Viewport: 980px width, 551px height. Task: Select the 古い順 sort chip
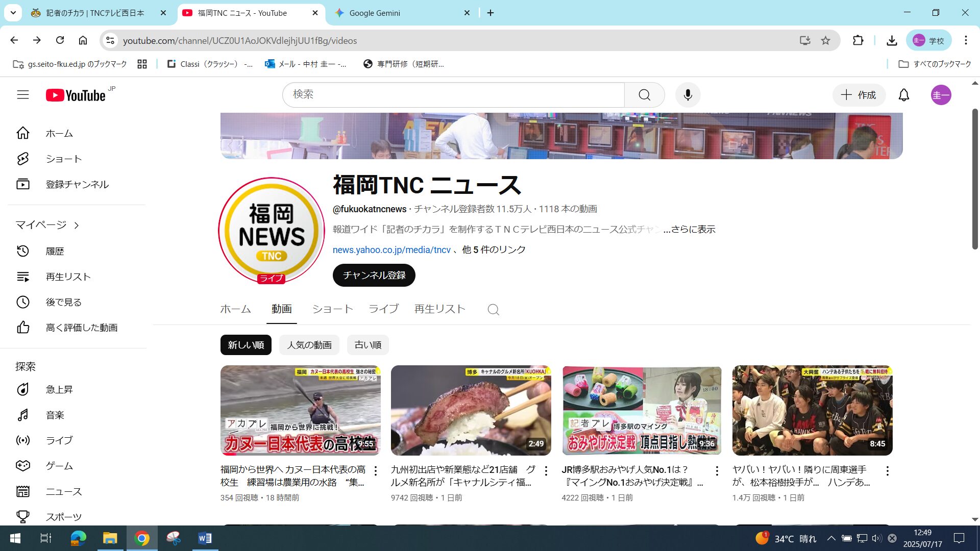tap(367, 345)
